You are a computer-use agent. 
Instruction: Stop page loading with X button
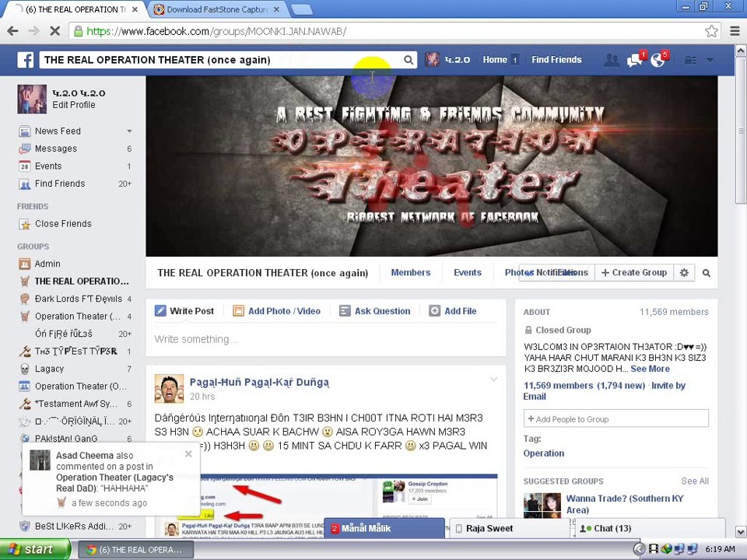[x=54, y=31]
